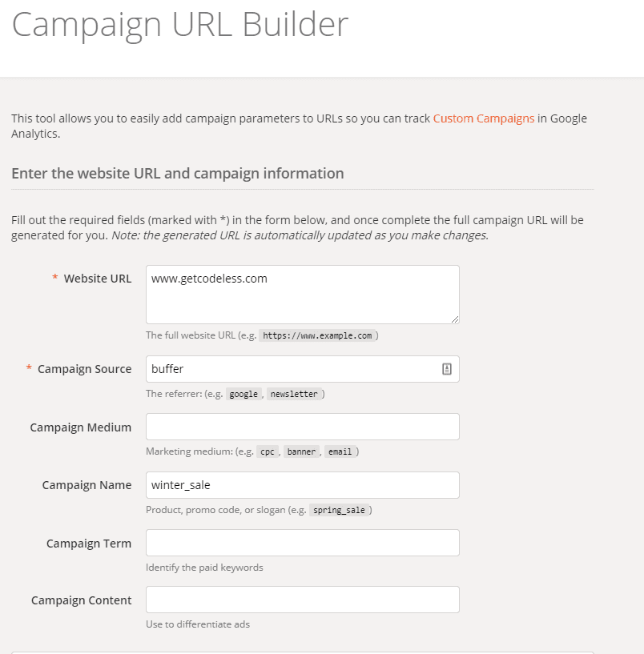Open the Custom Campaigns link
This screenshot has height=654, width=644.
click(x=482, y=118)
